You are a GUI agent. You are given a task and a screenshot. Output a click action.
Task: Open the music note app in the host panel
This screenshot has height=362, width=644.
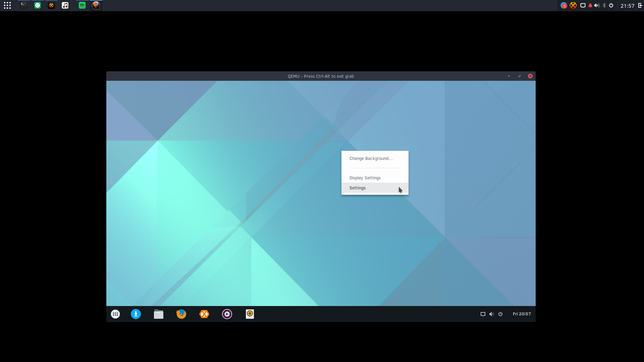coord(65,5)
